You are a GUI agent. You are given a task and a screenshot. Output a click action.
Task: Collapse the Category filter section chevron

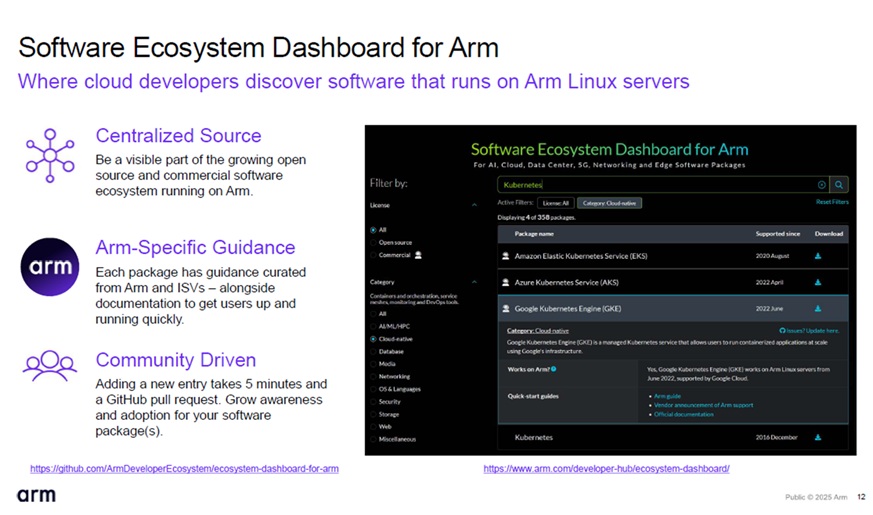coord(474,282)
